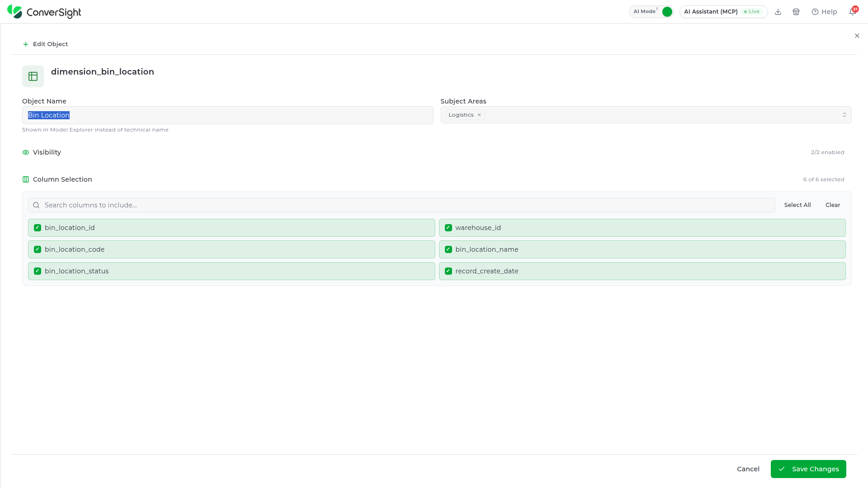Click the search magnifier icon
The height and width of the screenshot is (488, 868).
click(36, 205)
